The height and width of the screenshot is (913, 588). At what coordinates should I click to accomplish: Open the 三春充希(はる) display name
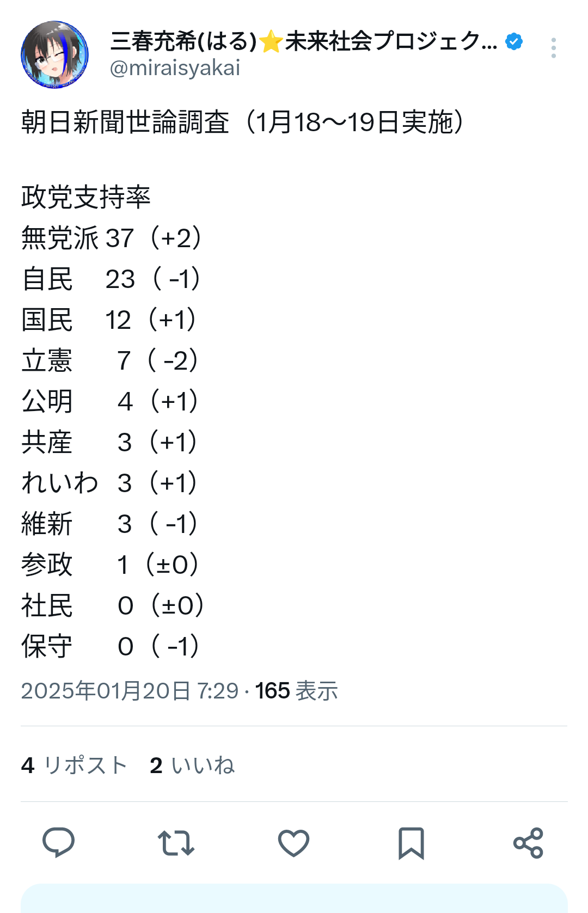[183, 41]
